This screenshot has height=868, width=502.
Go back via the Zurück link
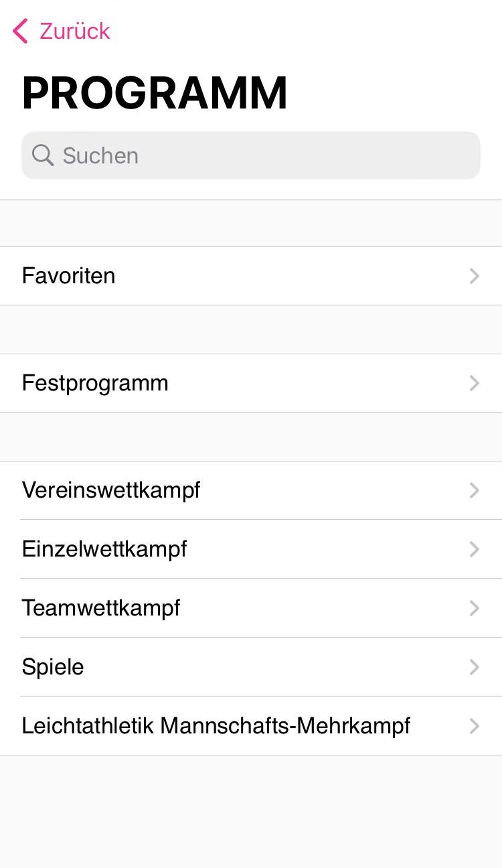pyautogui.click(x=74, y=31)
